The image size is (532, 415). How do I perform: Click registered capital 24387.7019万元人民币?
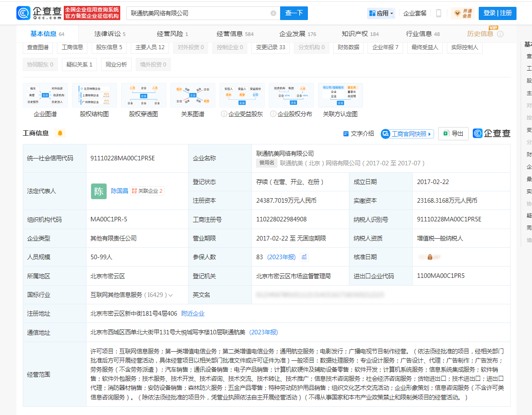point(286,200)
